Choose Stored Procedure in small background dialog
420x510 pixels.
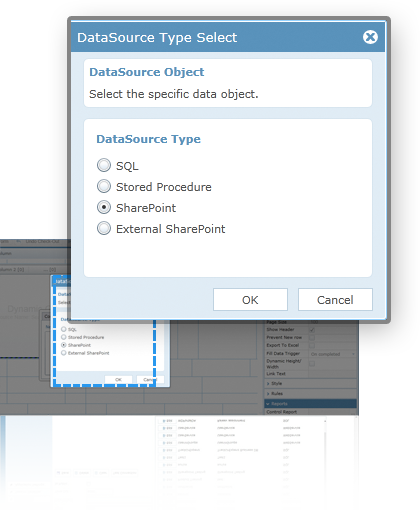pos(63,337)
